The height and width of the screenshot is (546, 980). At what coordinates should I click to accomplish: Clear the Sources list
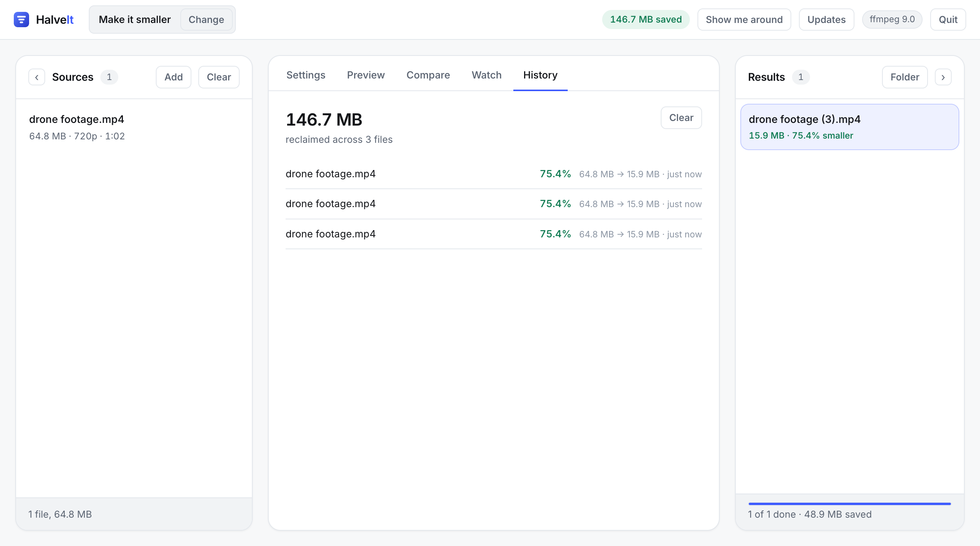[219, 77]
